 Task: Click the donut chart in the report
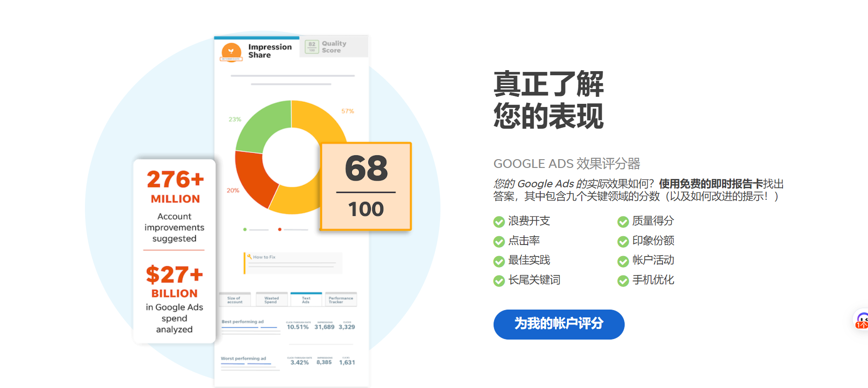click(291, 157)
